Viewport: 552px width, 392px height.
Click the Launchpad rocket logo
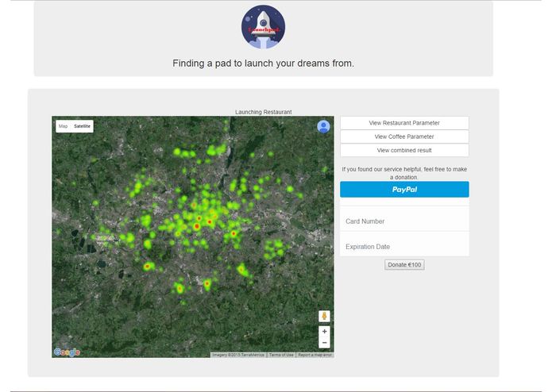264,27
